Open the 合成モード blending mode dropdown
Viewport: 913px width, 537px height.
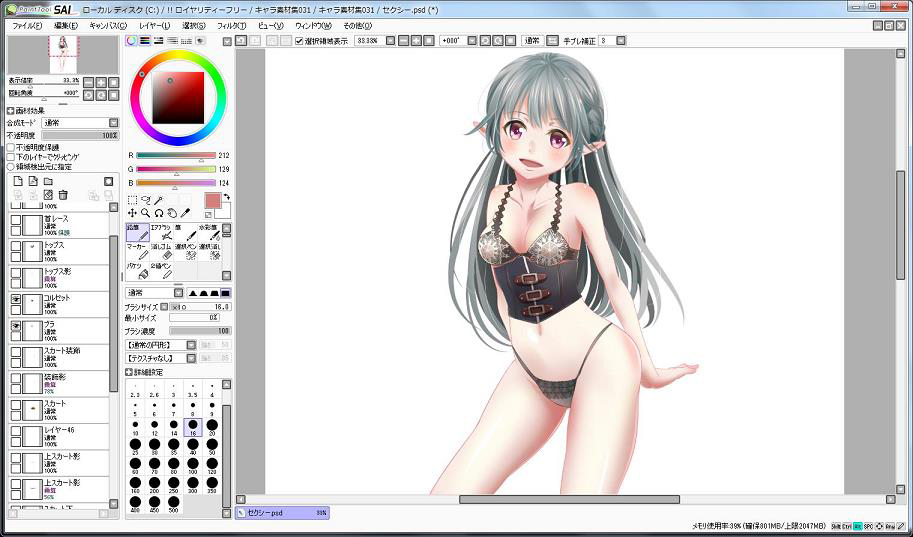[x=80, y=122]
